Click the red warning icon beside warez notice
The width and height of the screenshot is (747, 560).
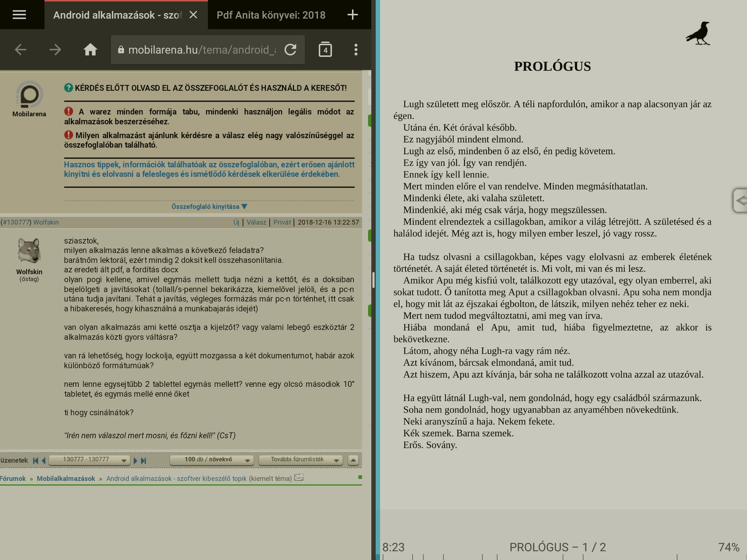tap(69, 112)
